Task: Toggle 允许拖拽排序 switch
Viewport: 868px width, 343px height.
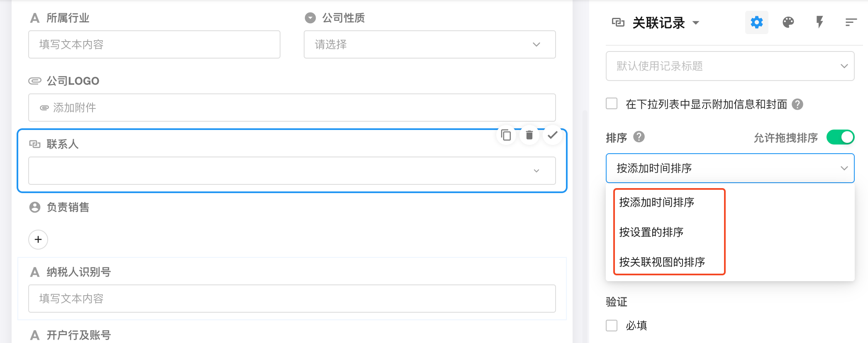Action: (x=840, y=137)
